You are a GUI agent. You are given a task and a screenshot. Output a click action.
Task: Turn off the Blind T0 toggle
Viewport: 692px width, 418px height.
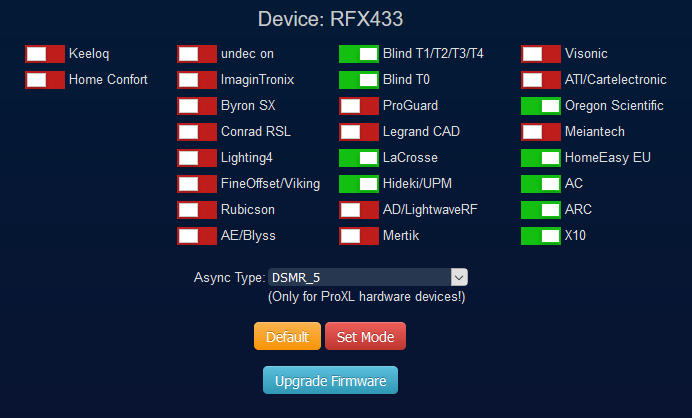pos(359,80)
